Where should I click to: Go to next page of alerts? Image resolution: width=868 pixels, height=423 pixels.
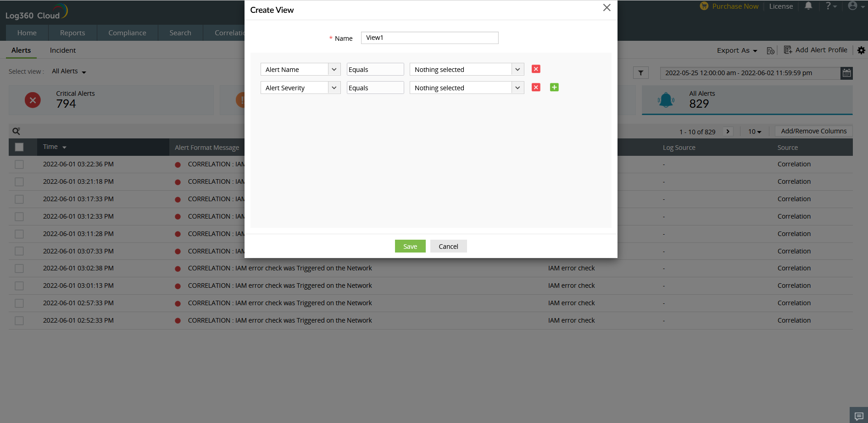point(728,132)
